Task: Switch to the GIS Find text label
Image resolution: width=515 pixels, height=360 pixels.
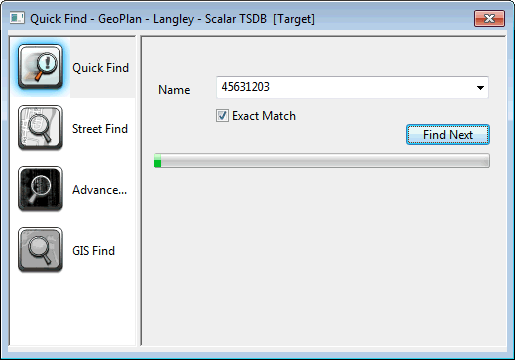Action: pos(93,251)
